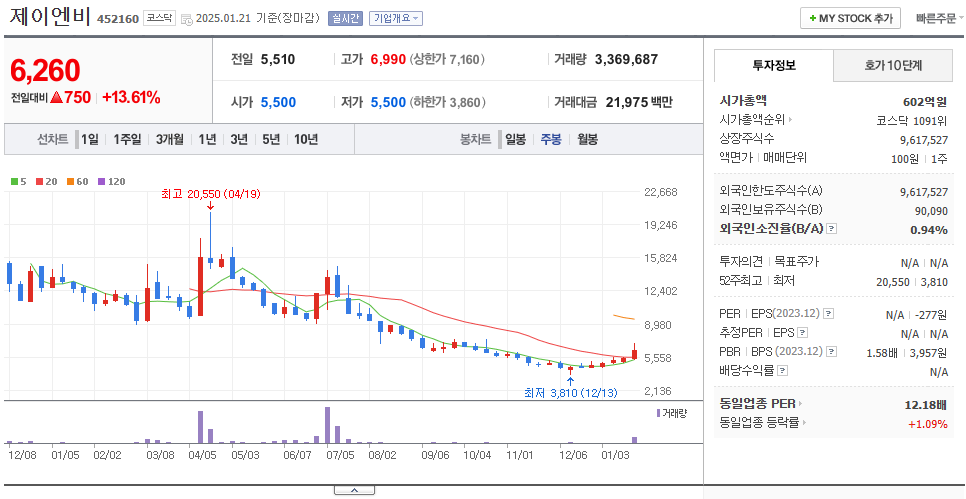
Task: Click the 제이엔비 stock name heading
Action: pos(50,17)
